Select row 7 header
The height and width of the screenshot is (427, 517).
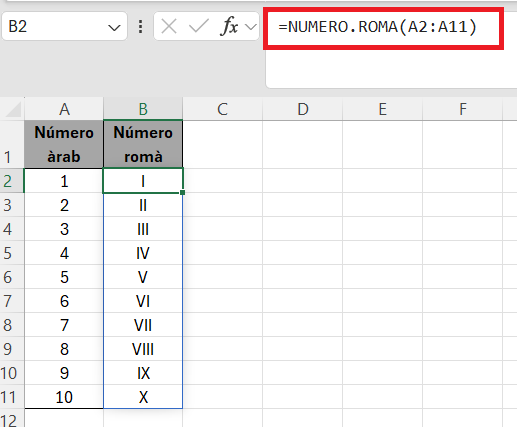coord(12,301)
